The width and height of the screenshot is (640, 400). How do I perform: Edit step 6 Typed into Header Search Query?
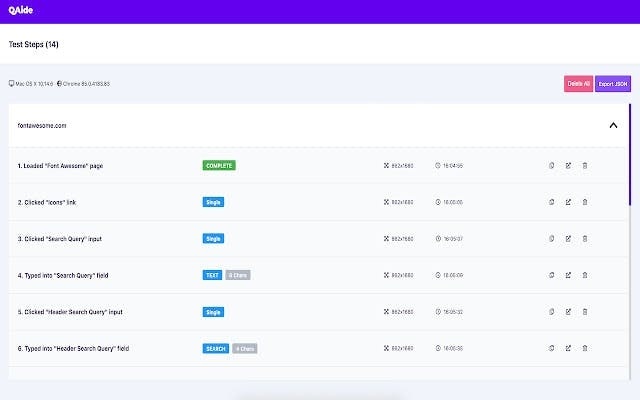tap(568, 348)
